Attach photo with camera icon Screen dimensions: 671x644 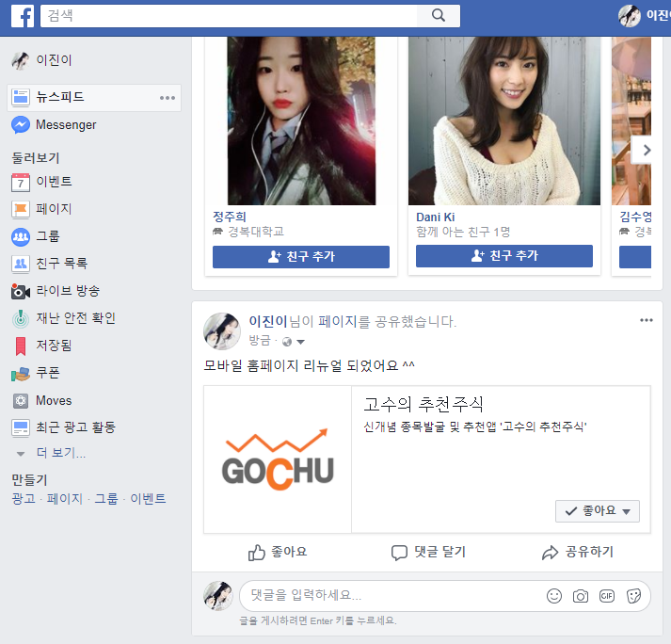581,596
